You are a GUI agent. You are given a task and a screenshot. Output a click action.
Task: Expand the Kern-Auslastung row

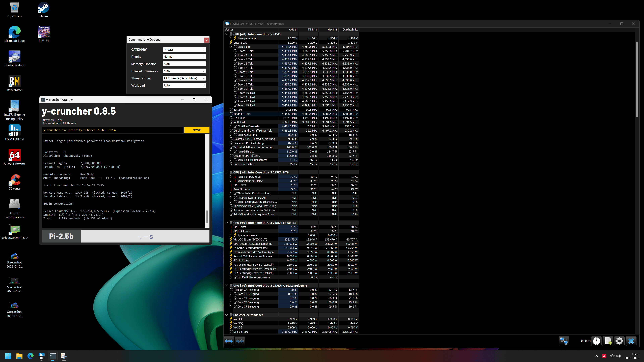click(231, 135)
